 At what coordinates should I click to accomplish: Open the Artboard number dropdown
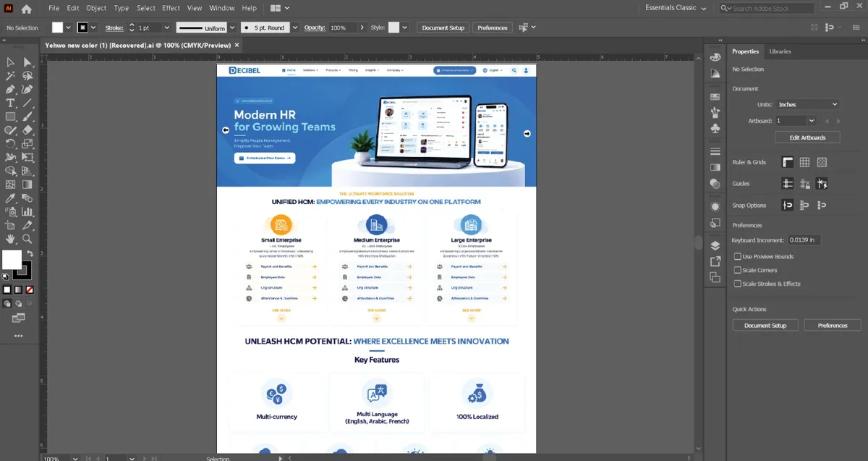[x=812, y=121]
